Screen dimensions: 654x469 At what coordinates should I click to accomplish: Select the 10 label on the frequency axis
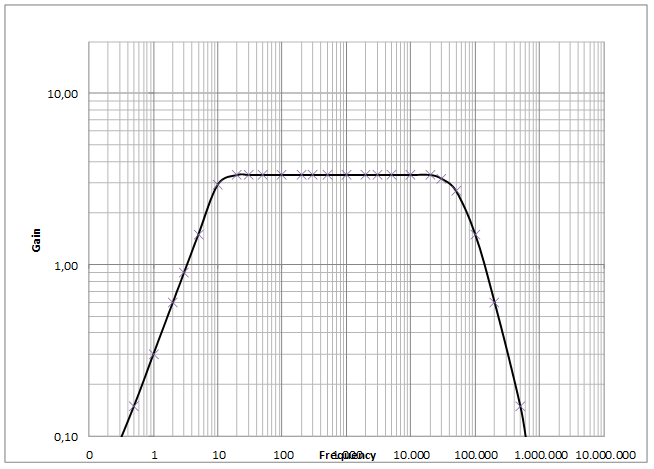pyautogui.click(x=218, y=455)
